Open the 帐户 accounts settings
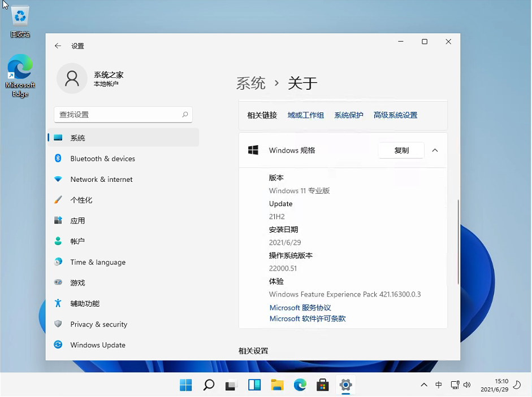 79,241
